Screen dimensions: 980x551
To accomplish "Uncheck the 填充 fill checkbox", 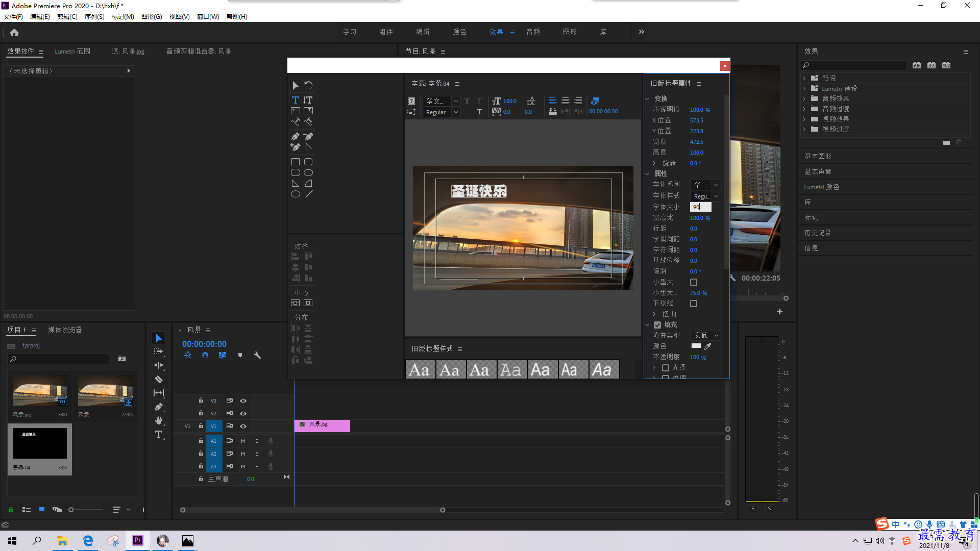I will coord(657,325).
